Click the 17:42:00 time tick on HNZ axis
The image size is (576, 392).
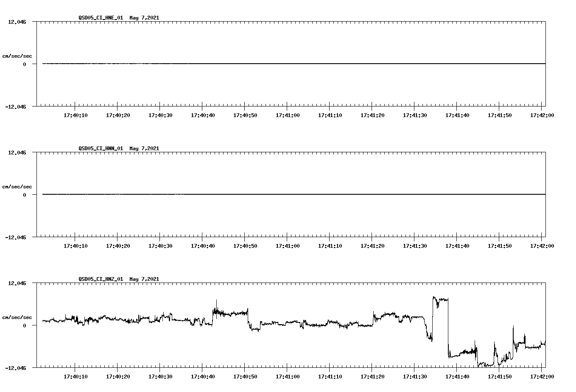click(542, 370)
